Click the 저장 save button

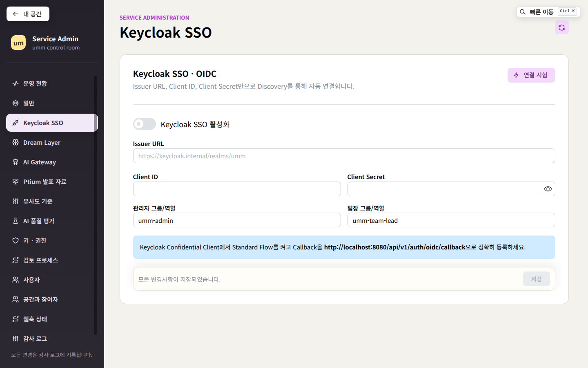536,279
